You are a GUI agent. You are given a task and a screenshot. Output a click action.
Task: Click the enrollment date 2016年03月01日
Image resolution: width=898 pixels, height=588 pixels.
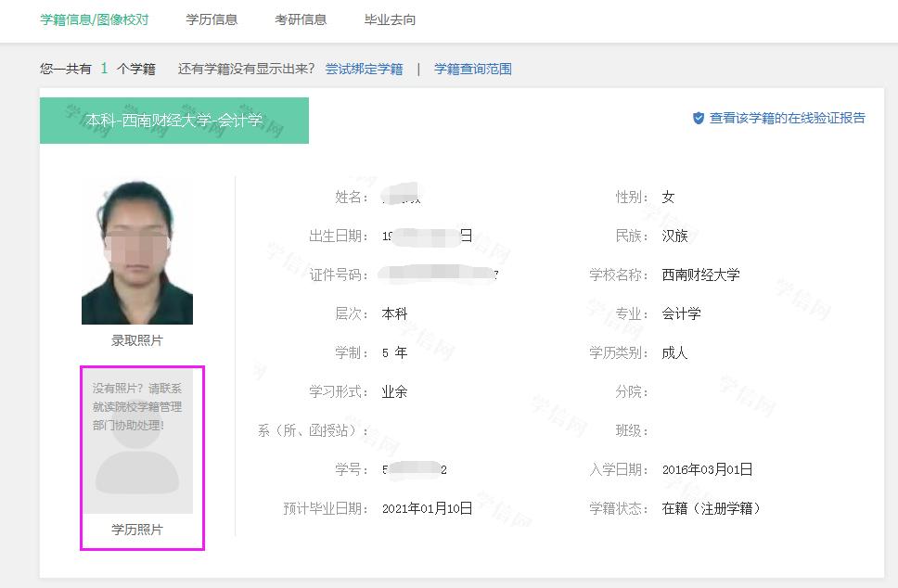[x=708, y=469]
